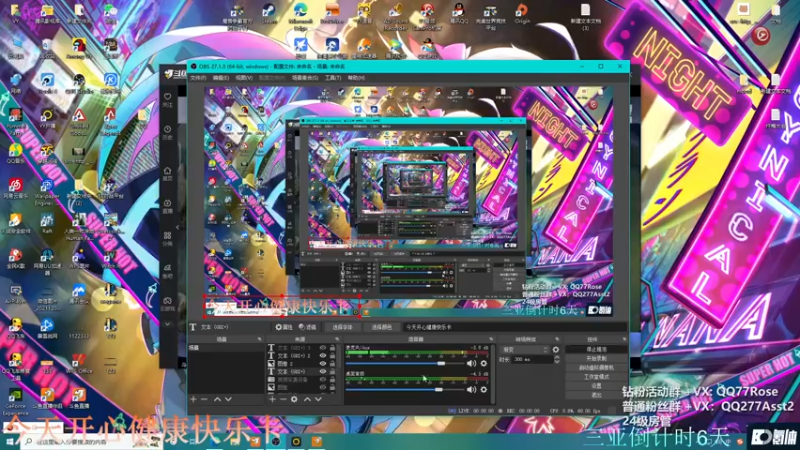
Task: Open the Among Us desktop shortcut
Action: [78, 49]
